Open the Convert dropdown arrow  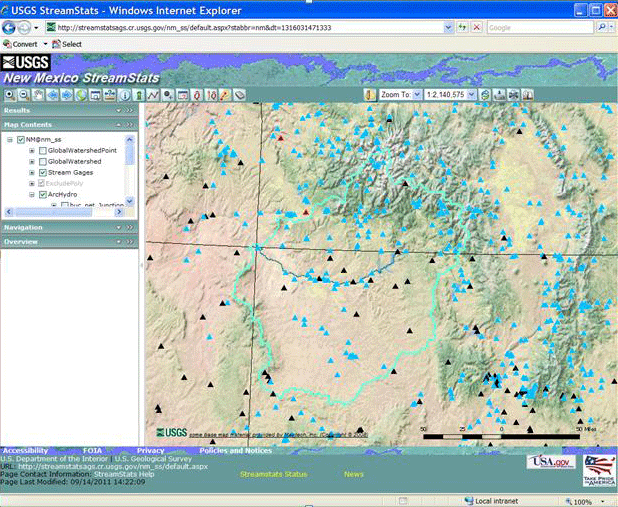pyautogui.click(x=45, y=44)
